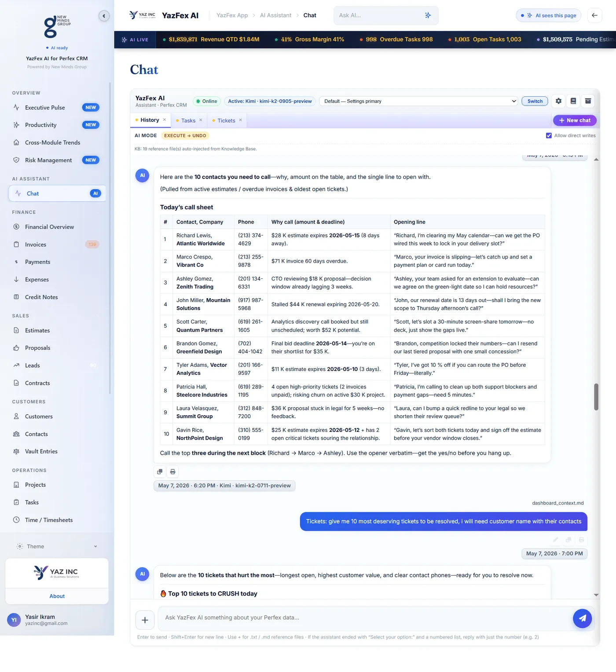
Task: Open Estimates under Sales
Action: click(57, 331)
